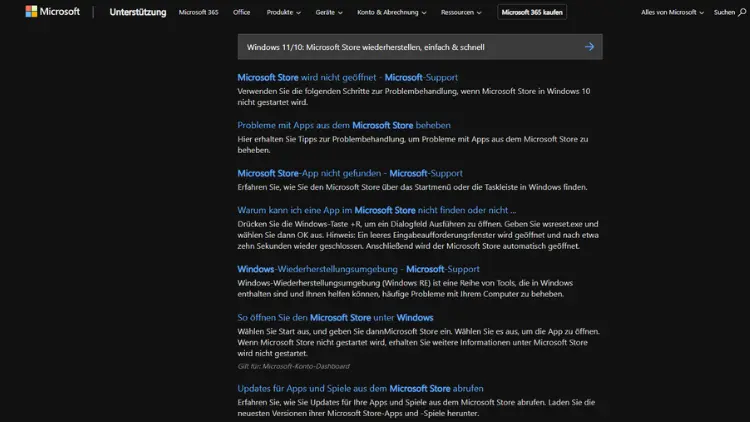Click the description starting 'Windows-Wiederherstellungsumgebung (Windows RE)'

[405, 289]
